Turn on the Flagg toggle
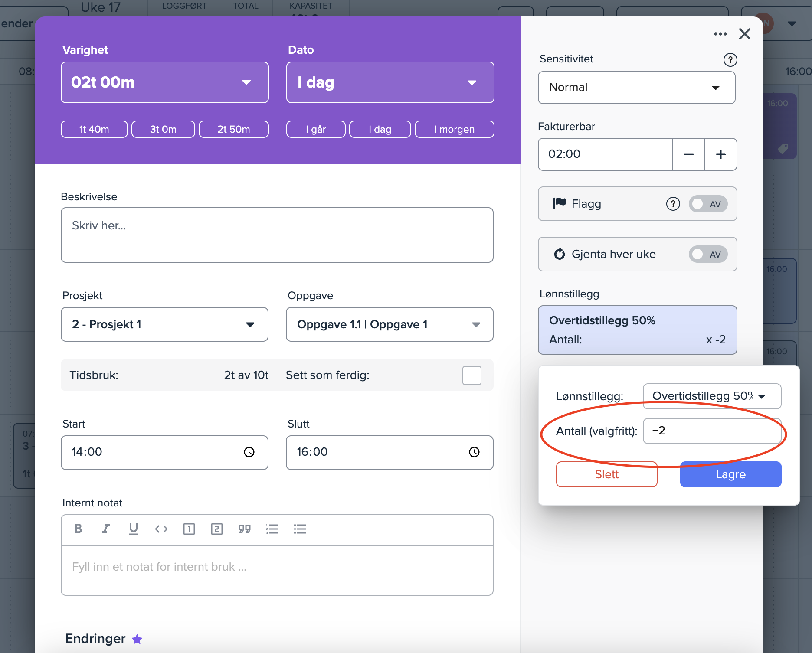Viewport: 812px width, 653px height. pyautogui.click(x=707, y=204)
